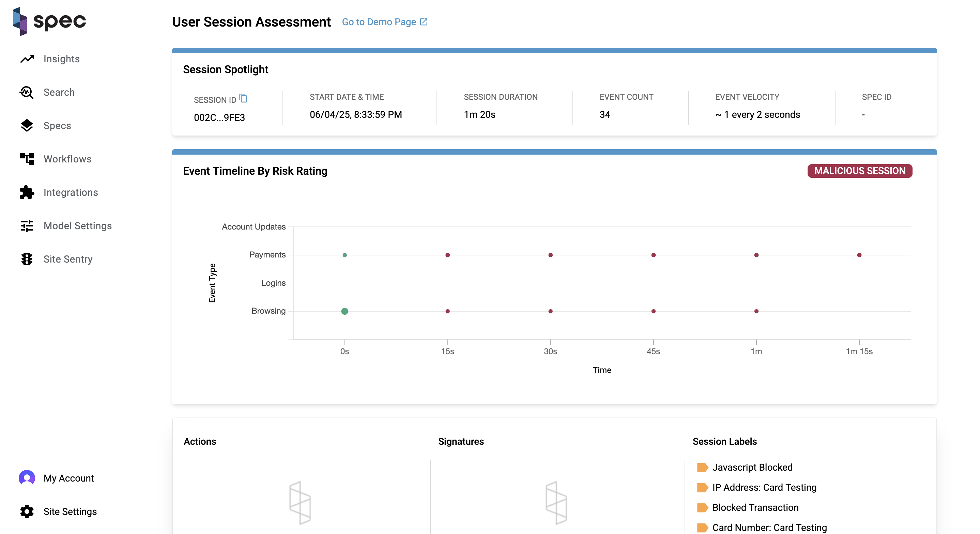Open the Workflows menu item
The height and width of the screenshot is (534, 980).
(67, 159)
